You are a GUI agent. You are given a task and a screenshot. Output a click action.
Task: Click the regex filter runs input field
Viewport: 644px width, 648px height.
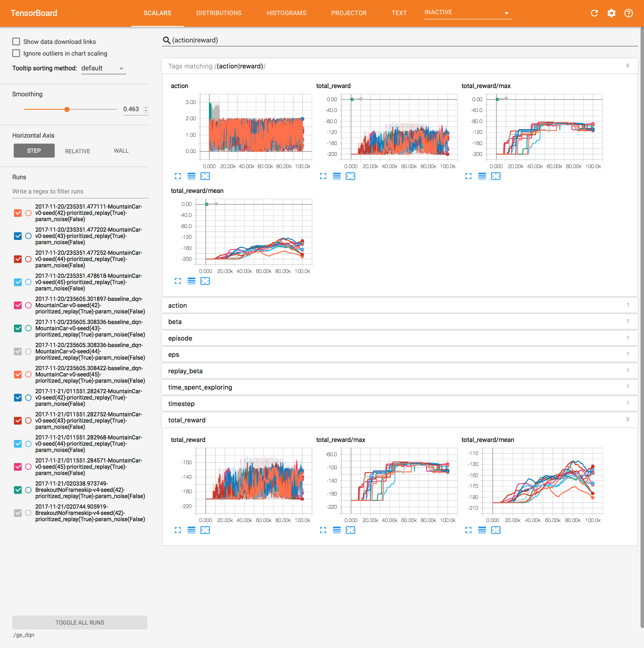(x=80, y=191)
